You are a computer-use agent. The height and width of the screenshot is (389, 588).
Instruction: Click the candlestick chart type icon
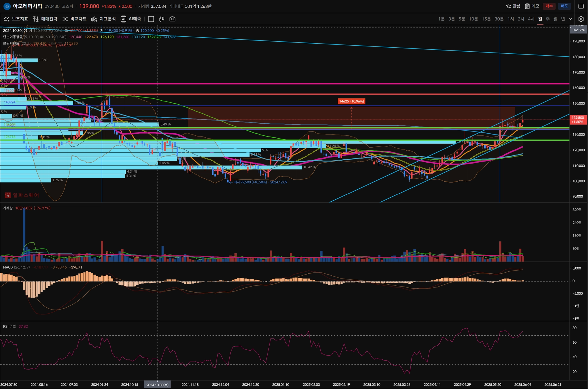click(x=162, y=19)
